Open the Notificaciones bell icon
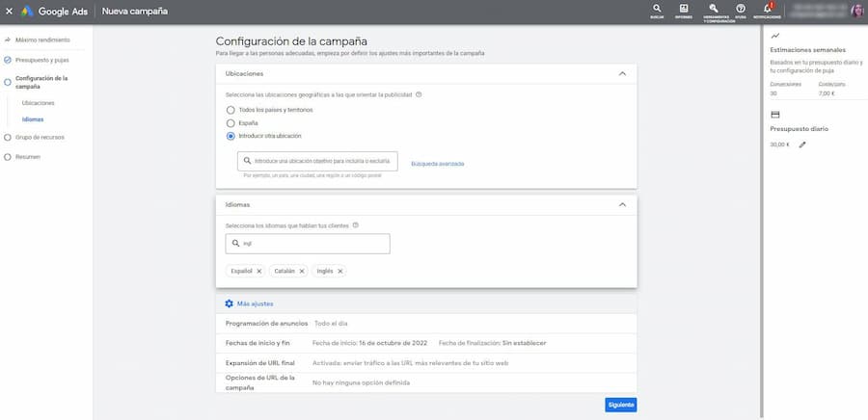868x420 pixels. click(x=768, y=10)
